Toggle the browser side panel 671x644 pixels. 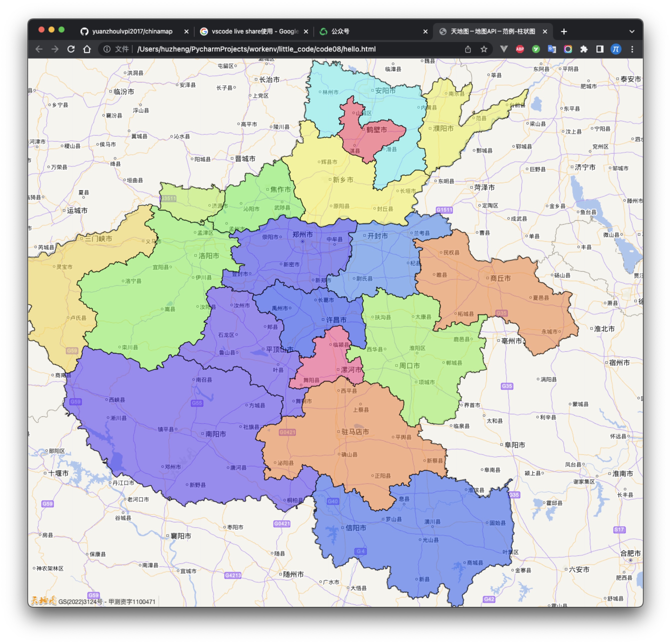pos(600,49)
